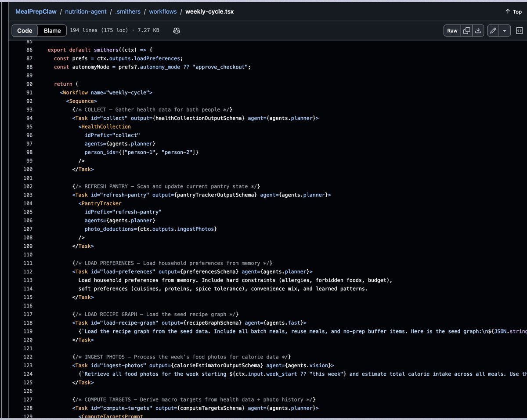The image size is (527, 420).
Task: Click line number 112
Action: (29, 272)
